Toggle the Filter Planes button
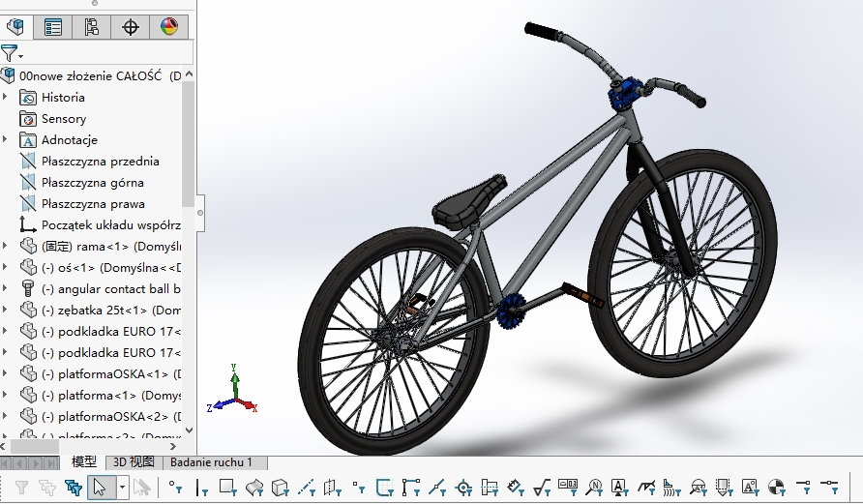Viewport: 863px width, 504px height. pyautogui.click(x=333, y=488)
